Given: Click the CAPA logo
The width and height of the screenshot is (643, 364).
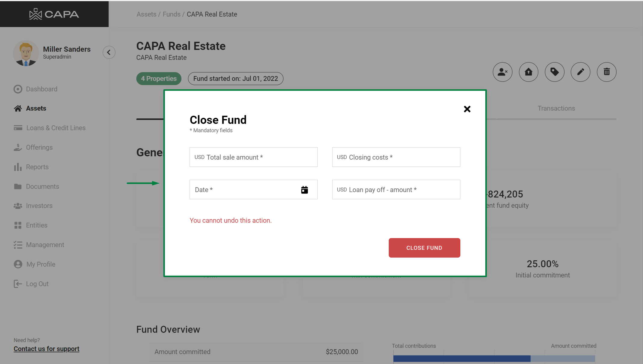Looking at the screenshot, I should pos(54,14).
